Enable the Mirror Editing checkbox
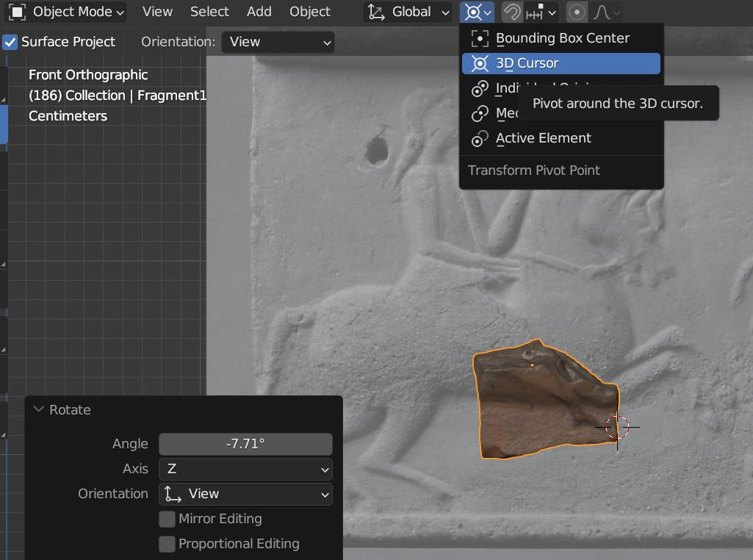Viewport: 753px width, 560px height. tap(167, 519)
